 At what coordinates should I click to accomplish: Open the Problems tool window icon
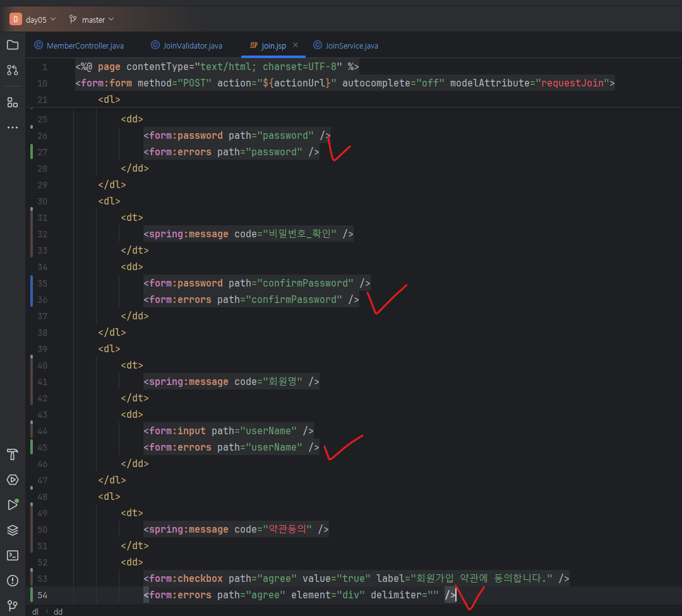[13, 581]
